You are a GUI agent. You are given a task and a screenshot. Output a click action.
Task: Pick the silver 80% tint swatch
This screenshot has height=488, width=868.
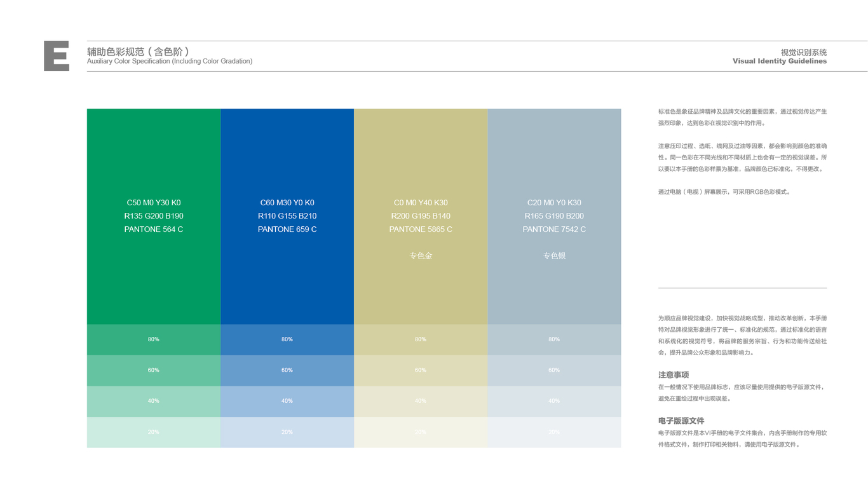click(555, 339)
